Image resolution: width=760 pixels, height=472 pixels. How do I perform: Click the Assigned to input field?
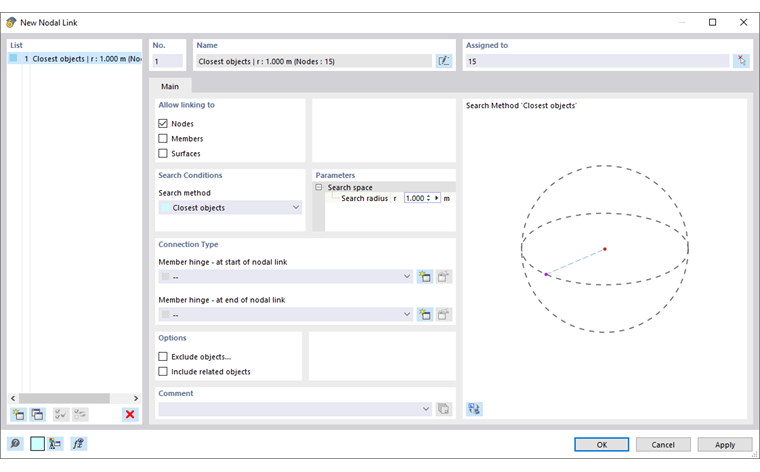pos(597,61)
